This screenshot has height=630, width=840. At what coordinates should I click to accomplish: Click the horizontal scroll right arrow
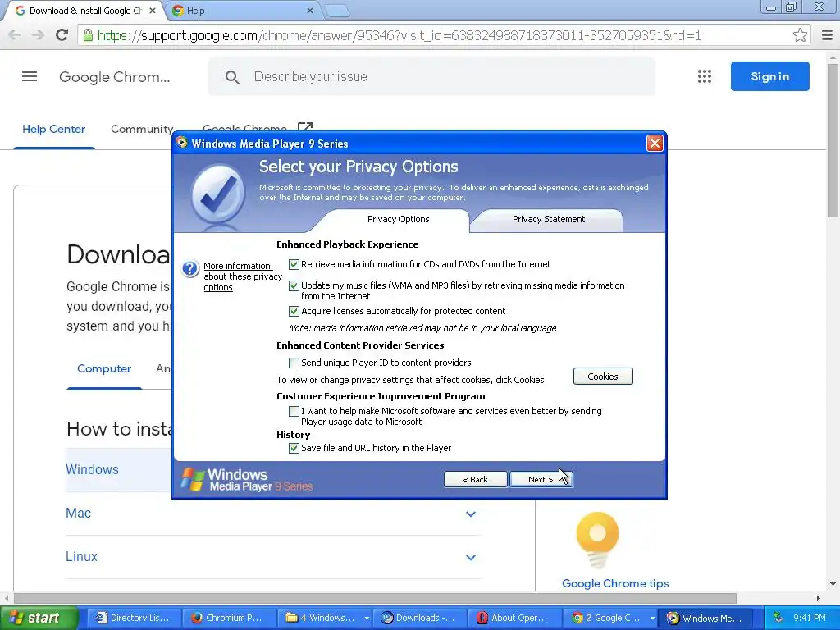coord(818,598)
